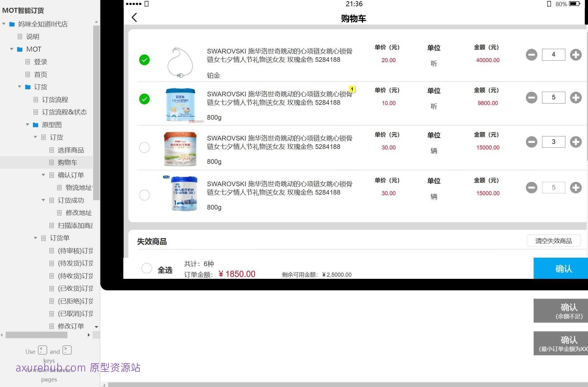Increase quantity of item priced 10.00
This screenshot has height=387, width=588.
(576, 98)
